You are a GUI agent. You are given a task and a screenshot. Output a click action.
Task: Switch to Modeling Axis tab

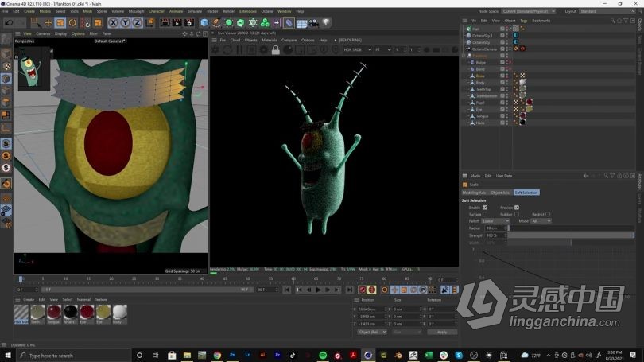[474, 193]
